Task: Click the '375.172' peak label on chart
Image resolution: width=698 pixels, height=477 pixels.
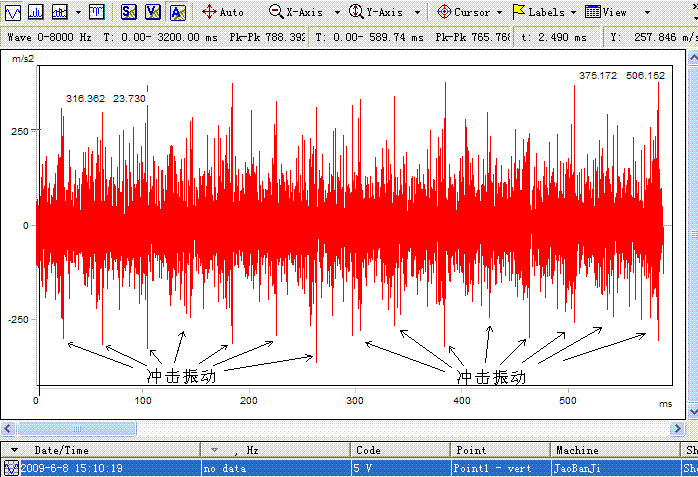Action: [x=598, y=76]
